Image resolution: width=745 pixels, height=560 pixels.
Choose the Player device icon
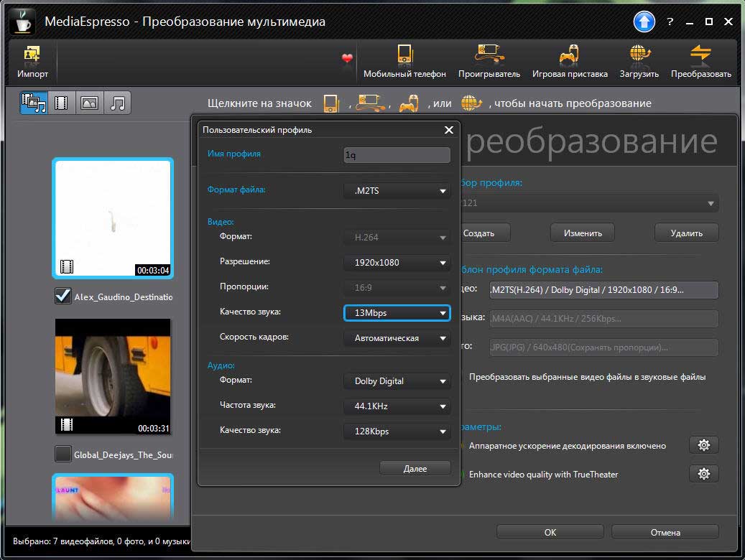pos(489,56)
